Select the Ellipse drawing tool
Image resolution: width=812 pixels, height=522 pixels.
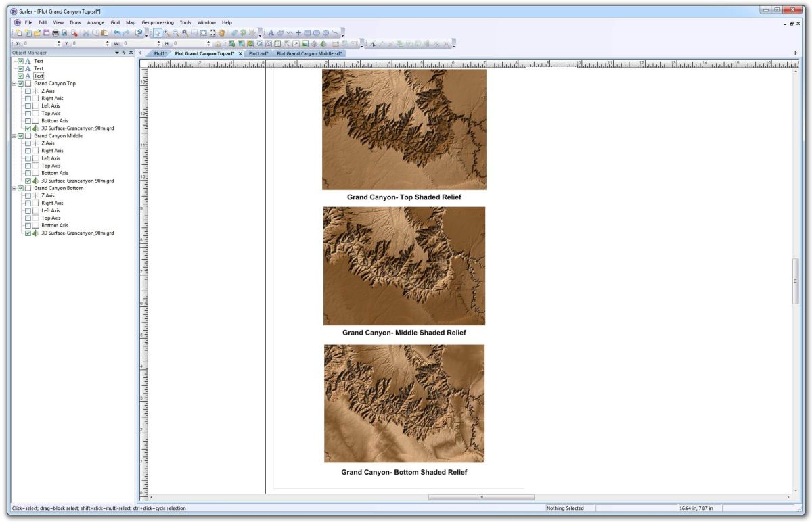point(325,31)
